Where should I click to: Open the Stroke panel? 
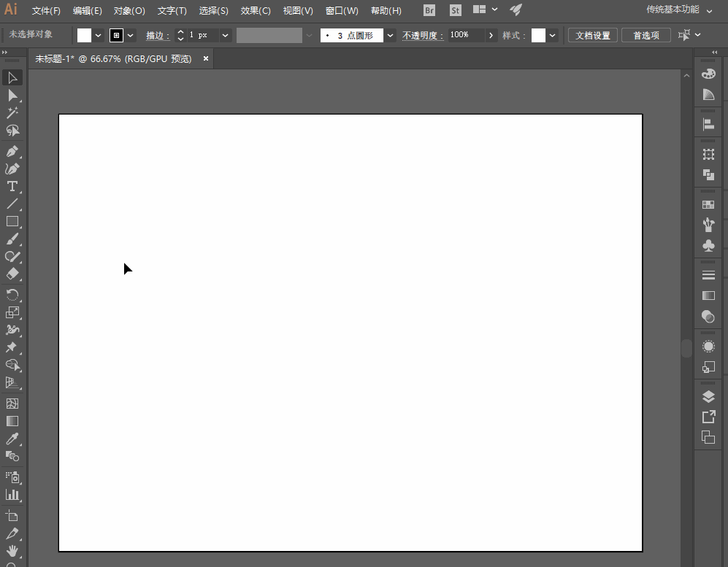coord(708,275)
